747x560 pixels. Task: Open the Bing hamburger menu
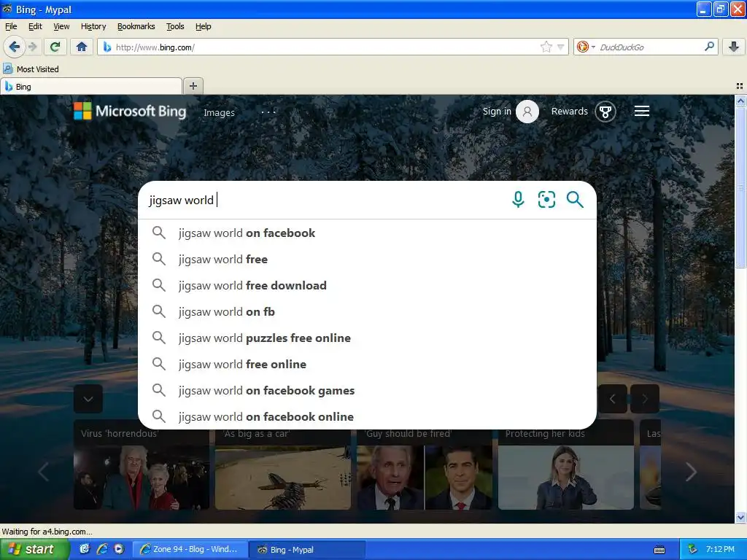(642, 111)
